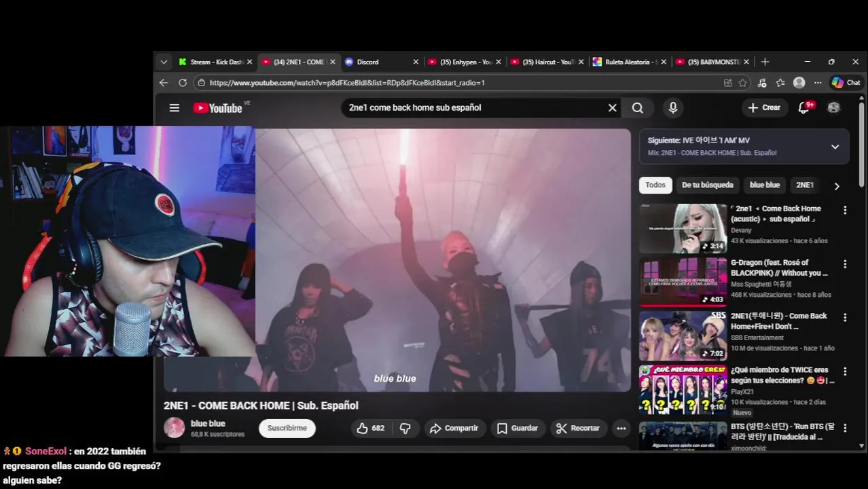Image resolution: width=868 pixels, height=489 pixels.
Task: Open browser profile icon
Action: tap(799, 82)
